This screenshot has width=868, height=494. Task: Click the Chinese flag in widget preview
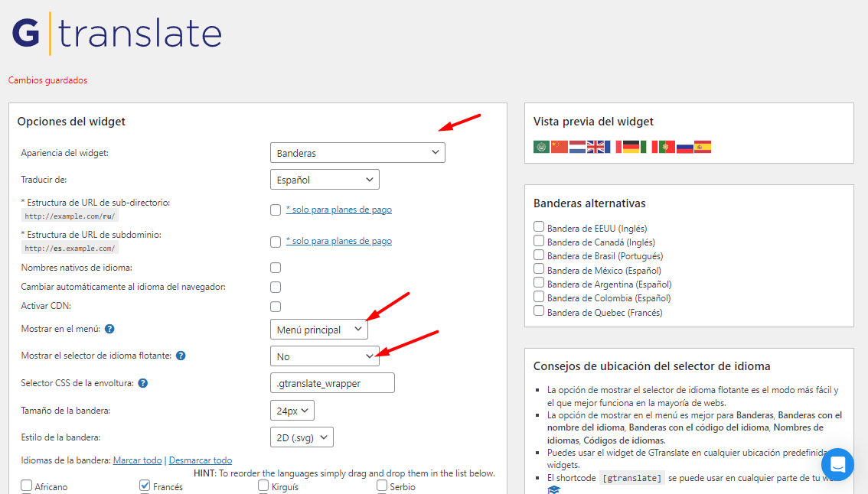[559, 147]
